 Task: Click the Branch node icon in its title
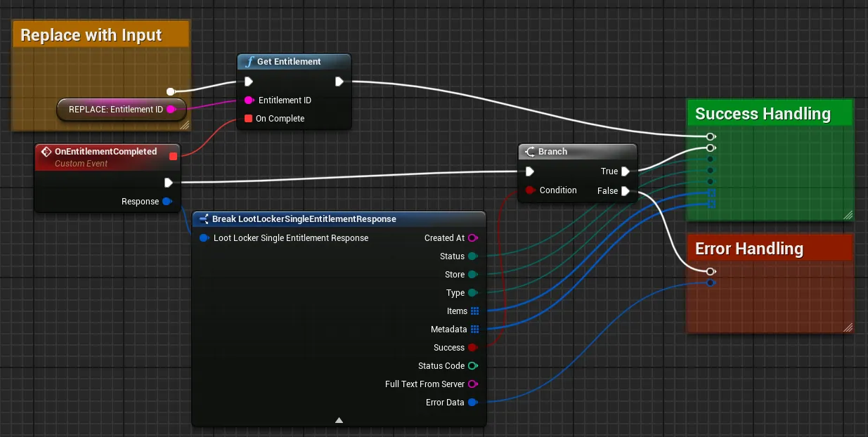[x=530, y=152]
